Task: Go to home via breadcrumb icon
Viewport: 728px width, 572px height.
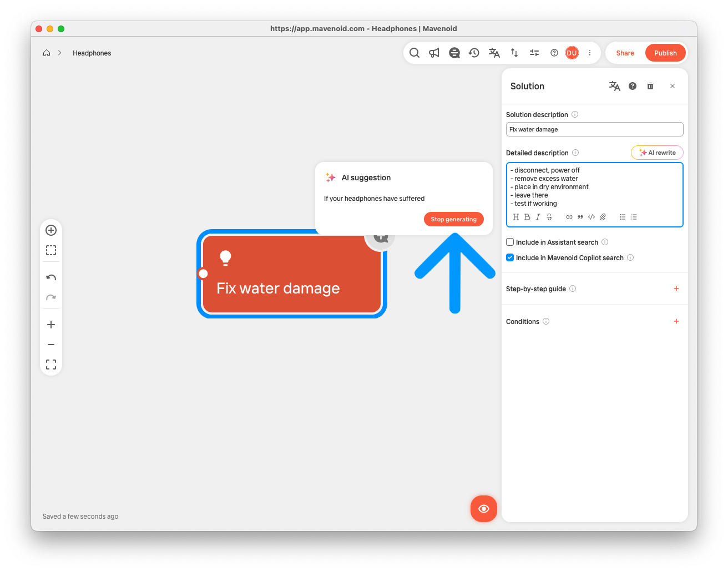Action: click(x=47, y=53)
